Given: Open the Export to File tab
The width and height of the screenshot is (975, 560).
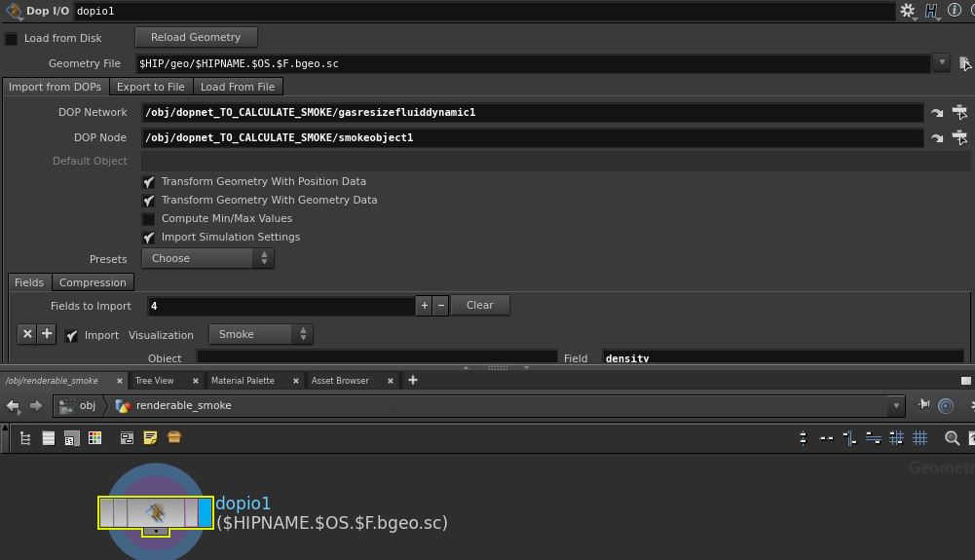Looking at the screenshot, I should pyautogui.click(x=150, y=87).
